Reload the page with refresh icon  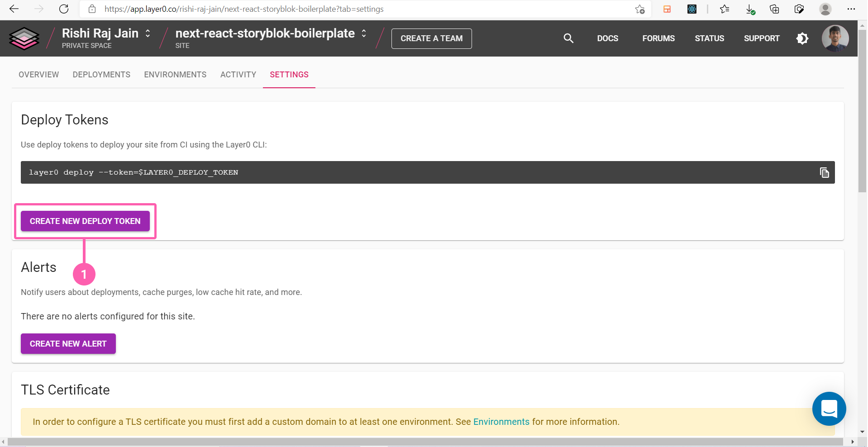64,9
